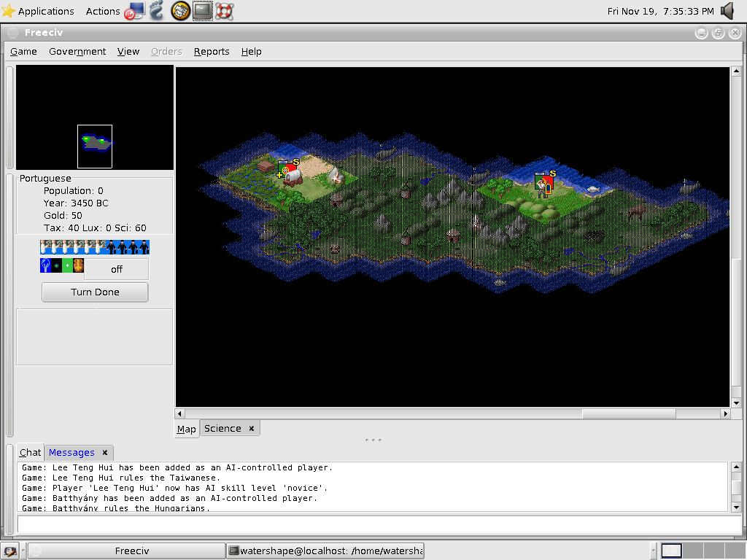Switch to the Chat tab

coord(30,452)
